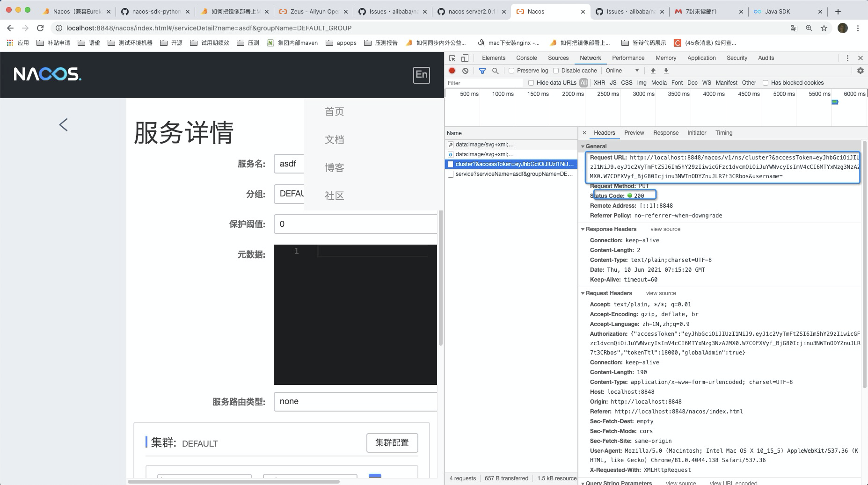Go back with the Nacos back chevron
Viewport: 868px width, 485px height.
coord(64,124)
